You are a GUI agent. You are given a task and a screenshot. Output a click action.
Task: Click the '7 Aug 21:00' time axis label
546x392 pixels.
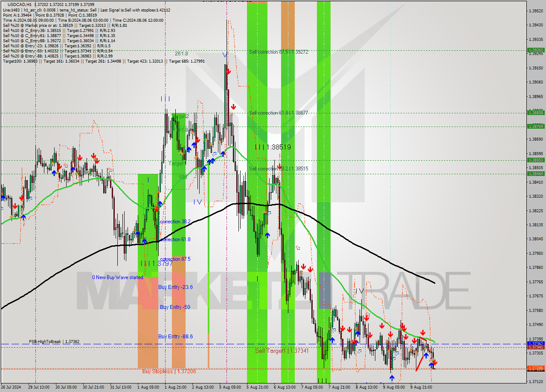click(x=340, y=387)
